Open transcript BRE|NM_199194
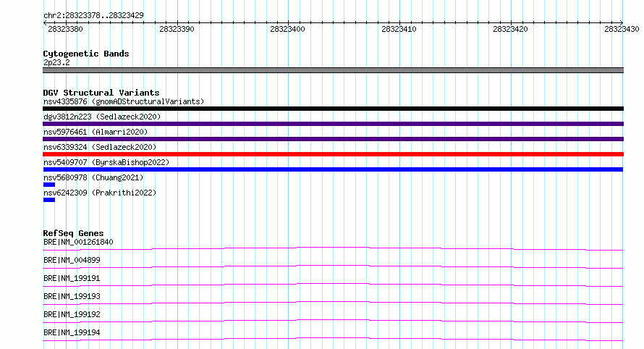 [72, 332]
